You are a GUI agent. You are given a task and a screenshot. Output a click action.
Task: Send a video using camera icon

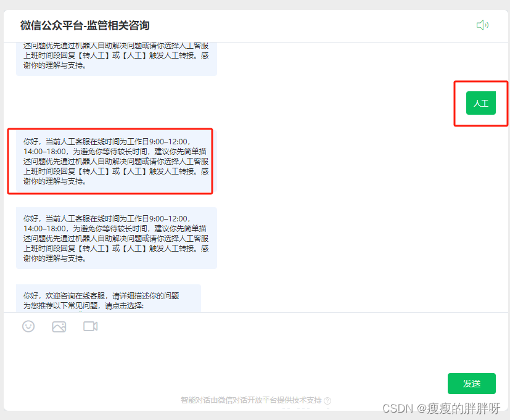[x=91, y=326]
